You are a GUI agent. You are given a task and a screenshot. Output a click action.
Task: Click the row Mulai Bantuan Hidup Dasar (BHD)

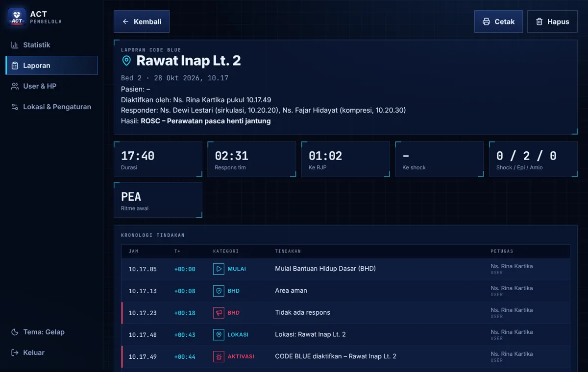(345, 269)
